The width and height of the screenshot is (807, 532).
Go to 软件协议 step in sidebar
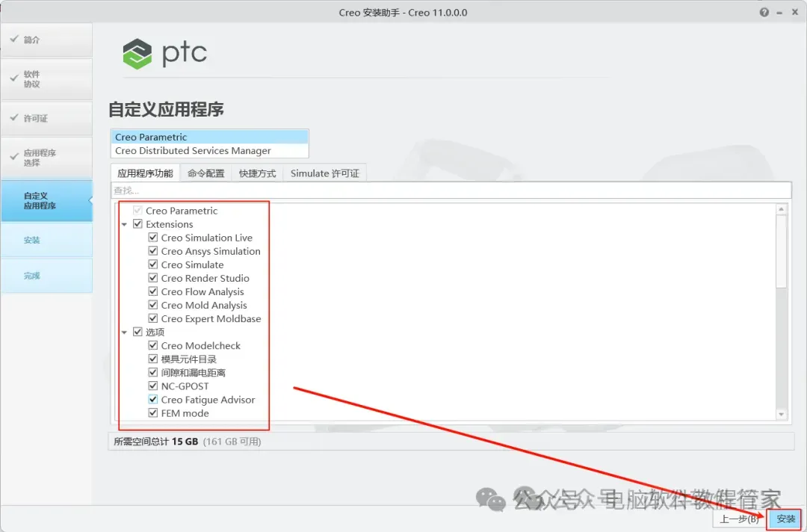point(47,78)
